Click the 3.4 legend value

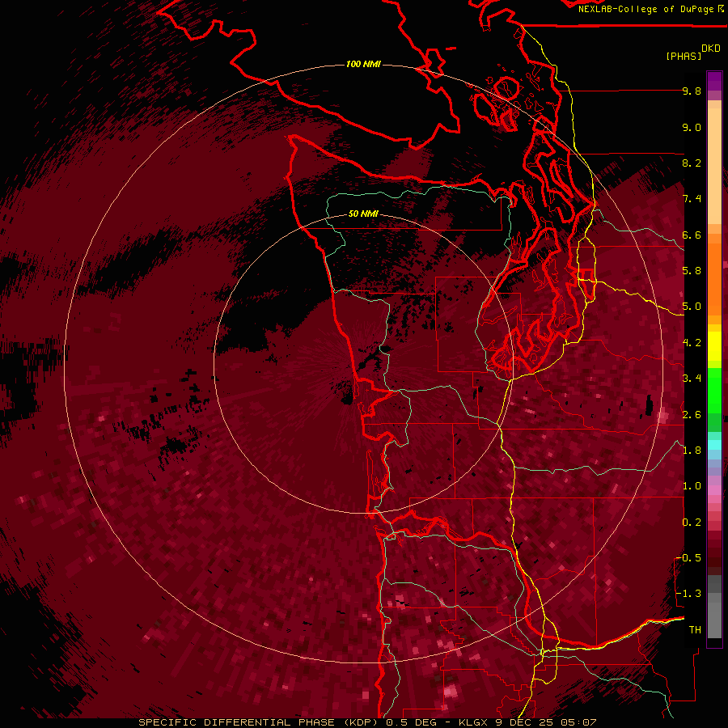tap(692, 379)
